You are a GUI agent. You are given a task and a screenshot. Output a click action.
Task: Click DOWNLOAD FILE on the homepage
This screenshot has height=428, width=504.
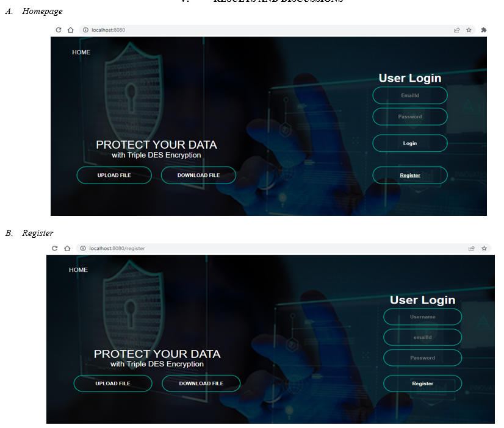198,175
